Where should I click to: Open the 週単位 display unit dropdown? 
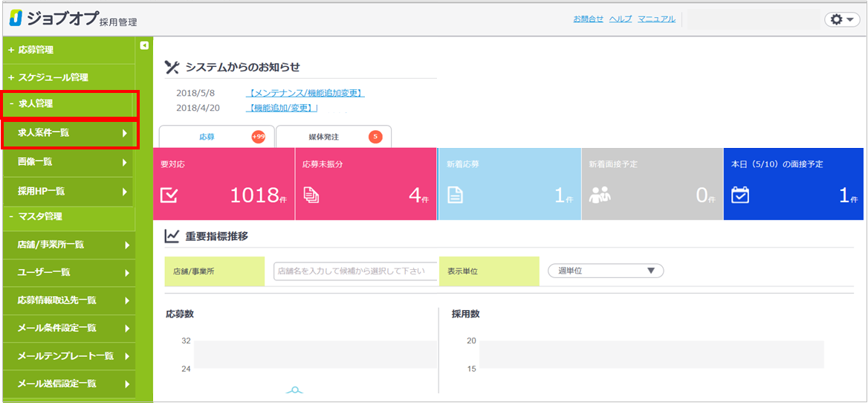click(605, 271)
